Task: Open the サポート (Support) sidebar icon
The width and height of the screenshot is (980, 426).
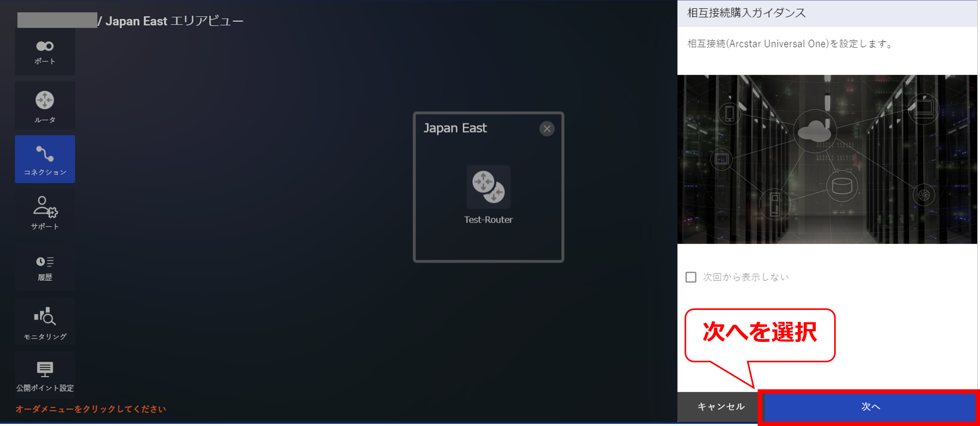Action: 45,212
